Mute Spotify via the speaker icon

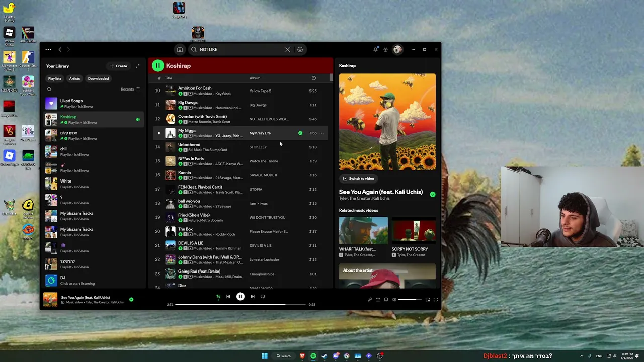(394, 300)
